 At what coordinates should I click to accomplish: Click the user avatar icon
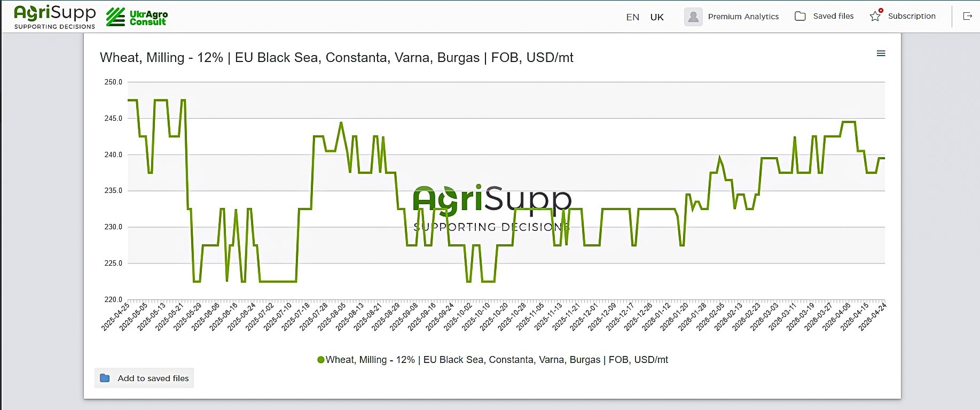[693, 17]
